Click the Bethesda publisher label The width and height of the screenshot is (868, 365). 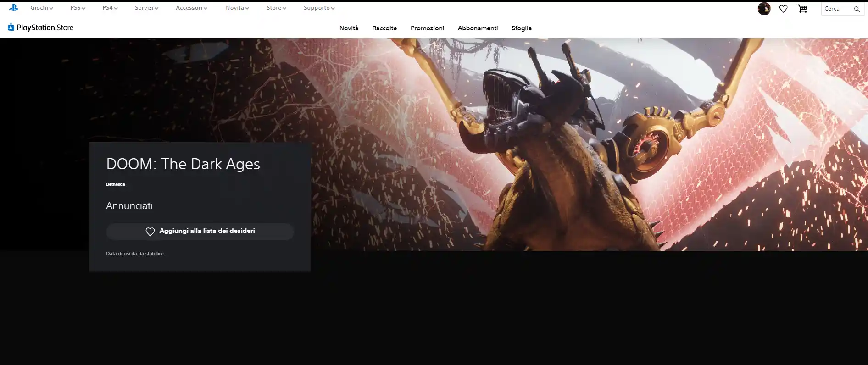point(116,184)
